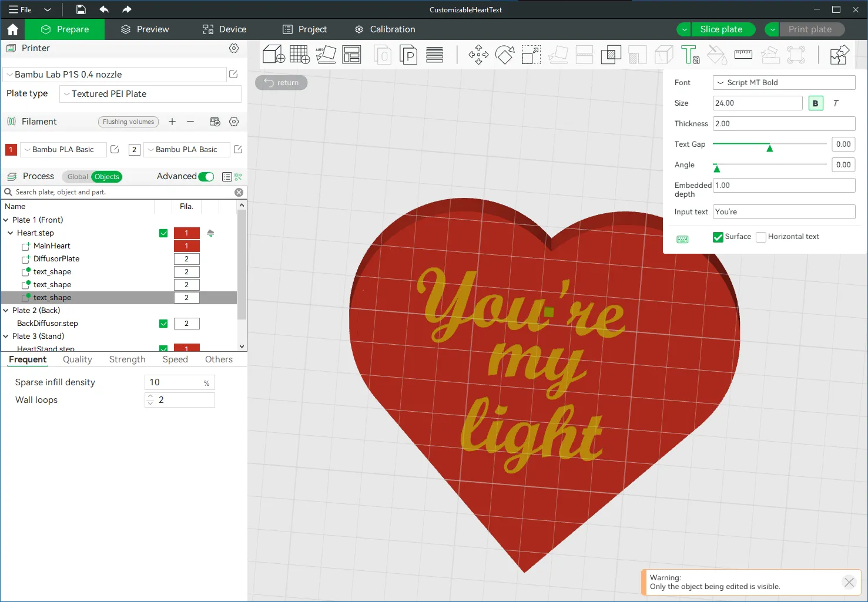Open the Strength settings tab

click(127, 359)
